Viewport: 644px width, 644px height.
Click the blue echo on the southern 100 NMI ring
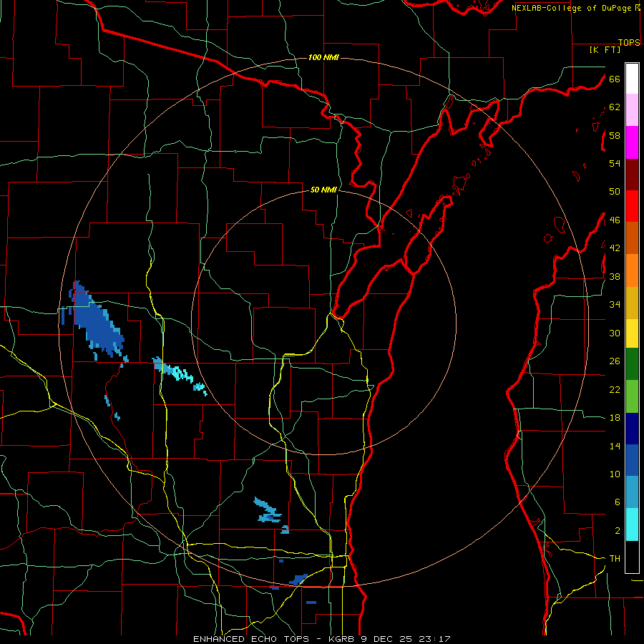298,580
